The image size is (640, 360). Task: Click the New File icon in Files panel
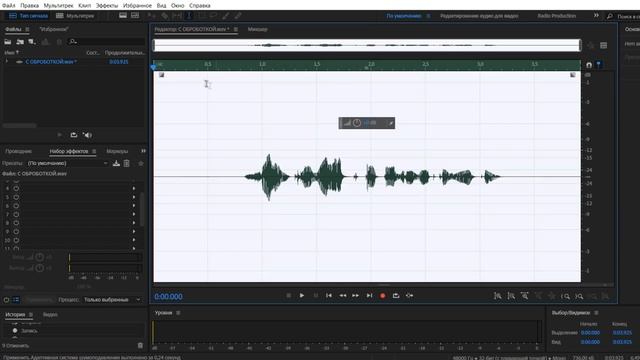click(32, 42)
